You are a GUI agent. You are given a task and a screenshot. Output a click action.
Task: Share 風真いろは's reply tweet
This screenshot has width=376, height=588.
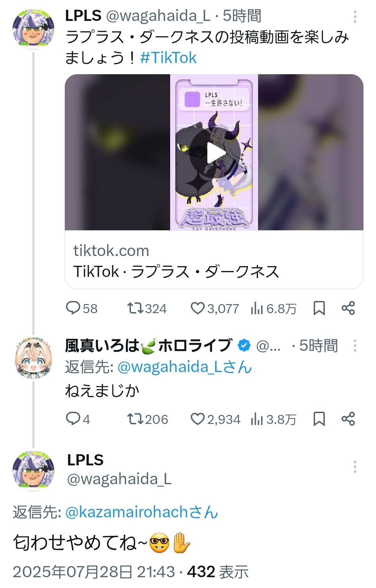(x=348, y=419)
